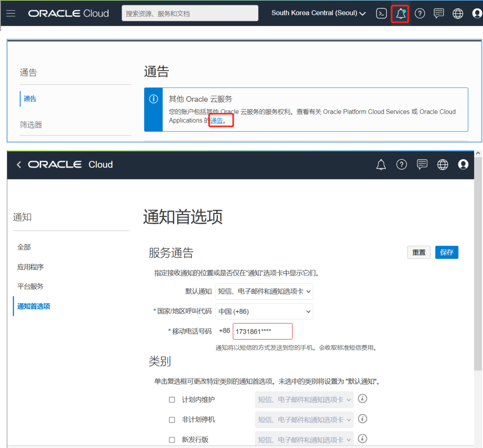Open language globe in top console bar

click(x=458, y=14)
